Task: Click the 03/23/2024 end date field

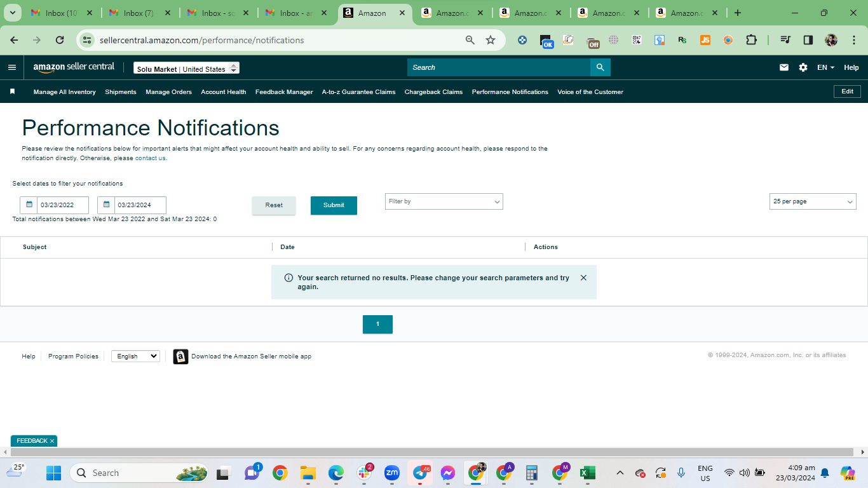Action: 140,205
